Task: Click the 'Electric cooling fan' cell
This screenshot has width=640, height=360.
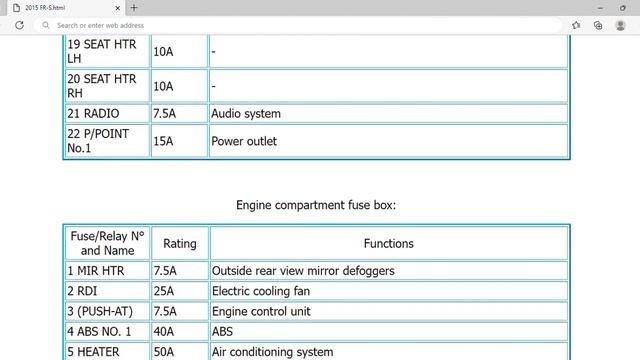Action: (x=388, y=291)
